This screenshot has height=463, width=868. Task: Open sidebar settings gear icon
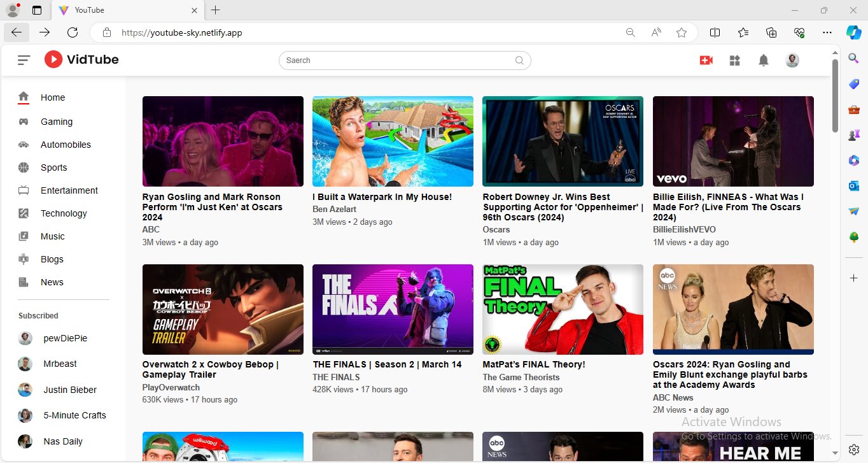coord(854,449)
